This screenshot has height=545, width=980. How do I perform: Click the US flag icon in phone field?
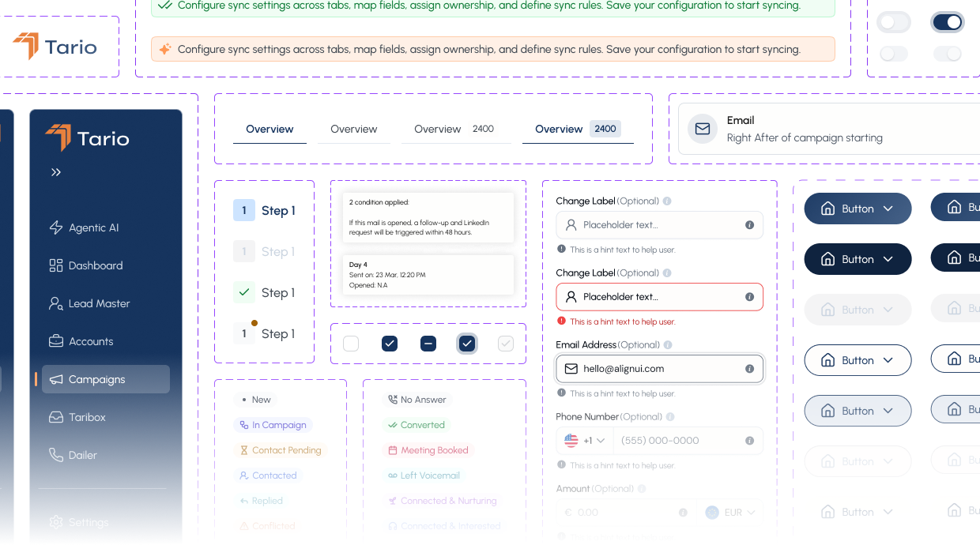[571, 441]
